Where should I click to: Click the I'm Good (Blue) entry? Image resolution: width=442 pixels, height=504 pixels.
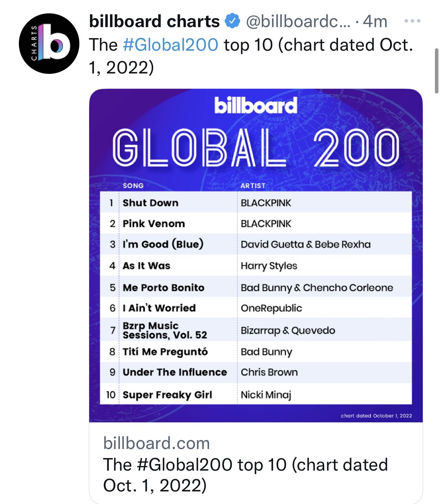click(163, 244)
